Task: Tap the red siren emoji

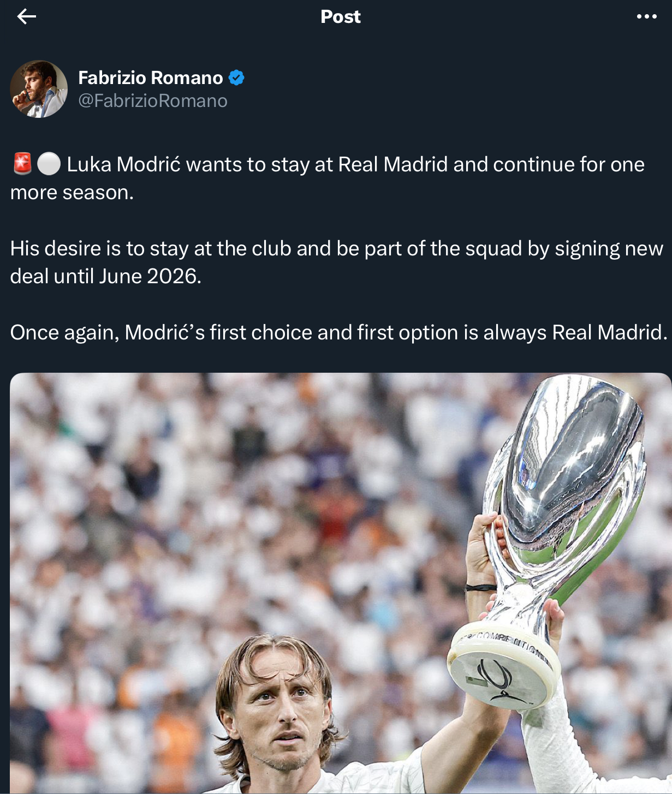Action: click(22, 164)
